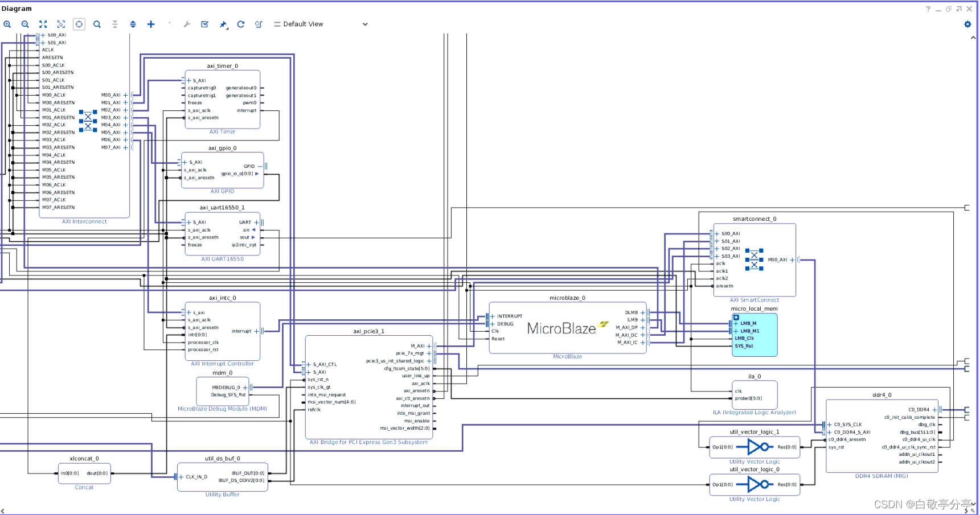This screenshot has width=980, height=515.
Task: Click the zoom-to-selection toolbar icon
Action: pyautogui.click(x=61, y=24)
